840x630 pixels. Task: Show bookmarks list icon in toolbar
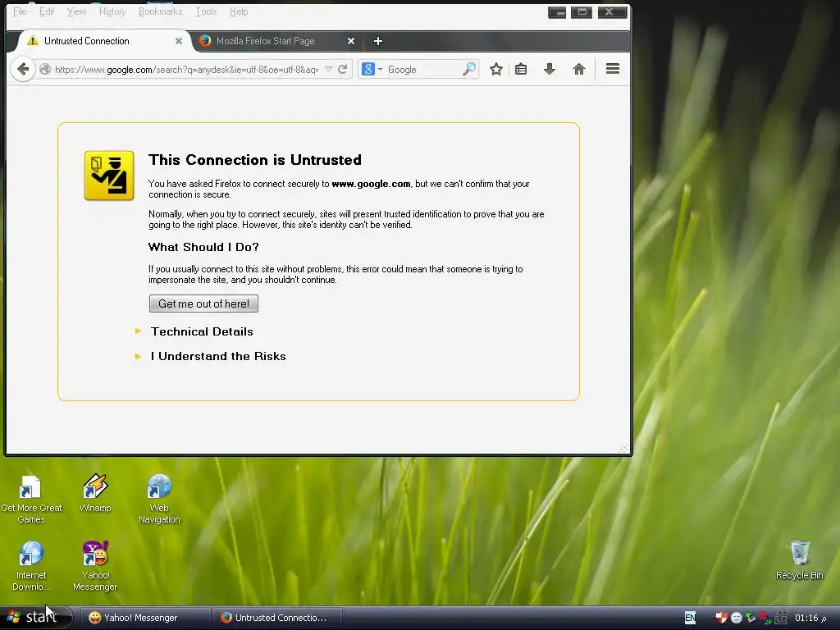521,69
